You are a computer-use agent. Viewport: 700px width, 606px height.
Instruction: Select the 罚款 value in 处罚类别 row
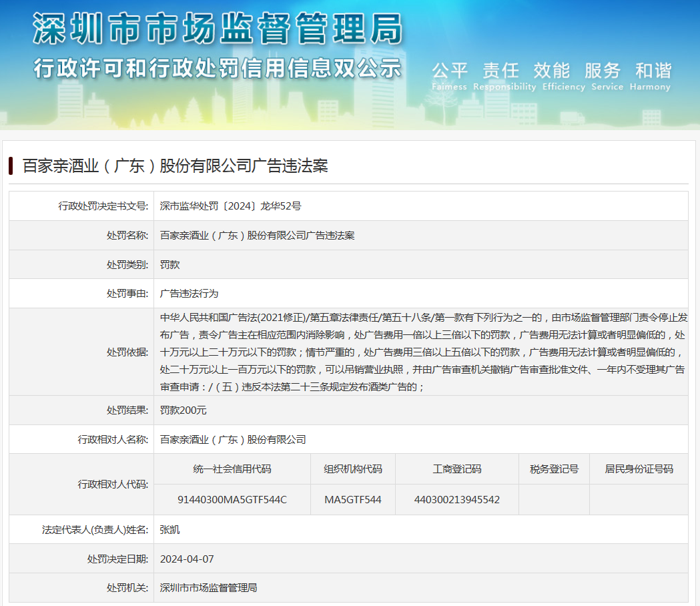(x=169, y=264)
